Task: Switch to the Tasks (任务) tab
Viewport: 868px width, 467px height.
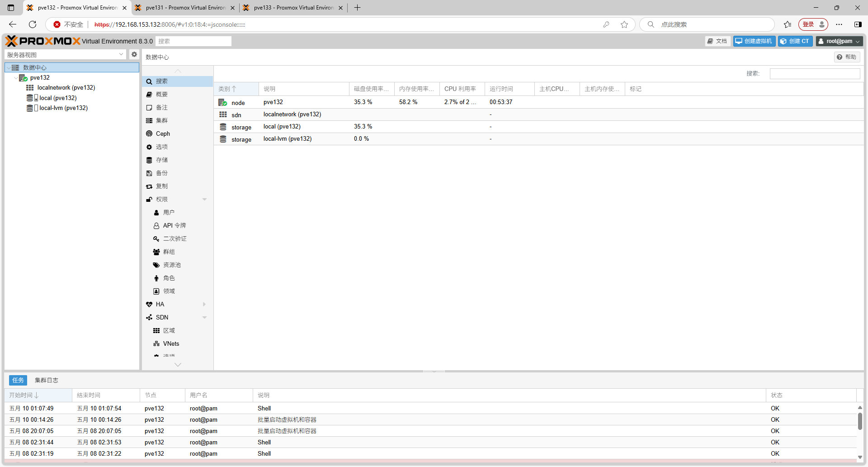Action: point(18,381)
